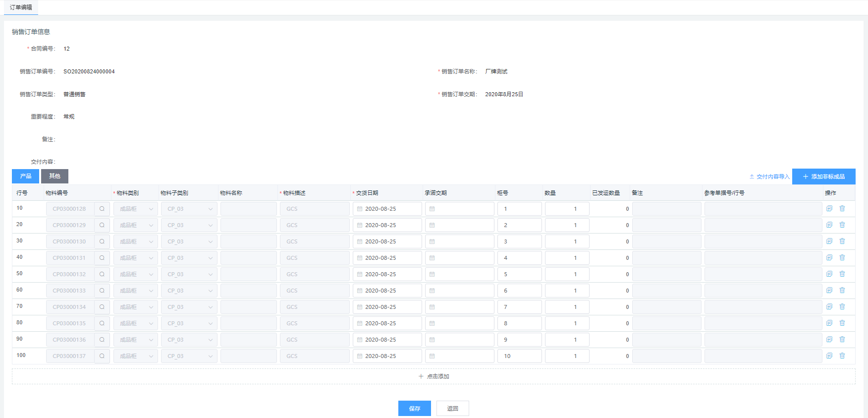
Task: Switch to the 产品 tab
Action: pos(25,176)
